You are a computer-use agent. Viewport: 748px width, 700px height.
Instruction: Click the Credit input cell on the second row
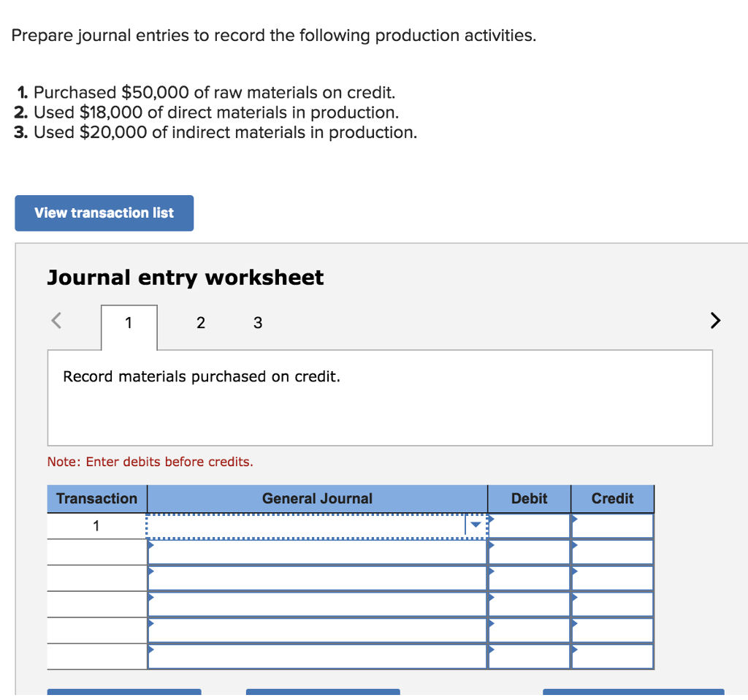point(614,552)
